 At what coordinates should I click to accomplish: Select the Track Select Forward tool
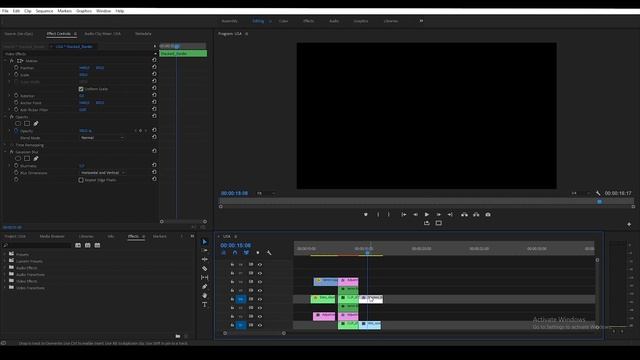click(204, 250)
